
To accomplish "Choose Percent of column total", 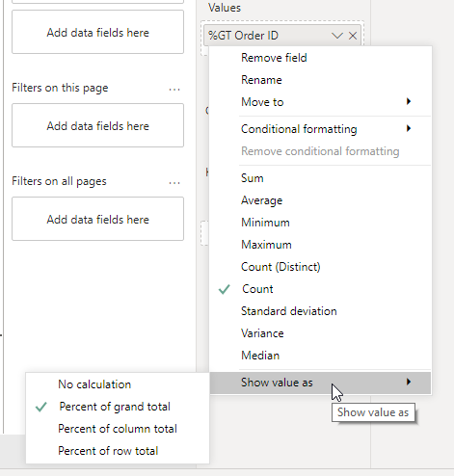I will click(118, 429).
